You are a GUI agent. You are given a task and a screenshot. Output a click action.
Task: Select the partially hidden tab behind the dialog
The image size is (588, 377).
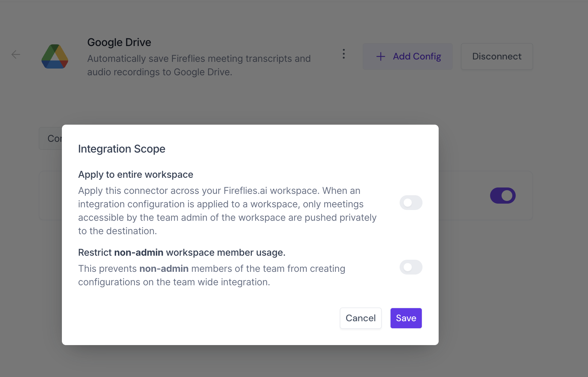[51, 138]
